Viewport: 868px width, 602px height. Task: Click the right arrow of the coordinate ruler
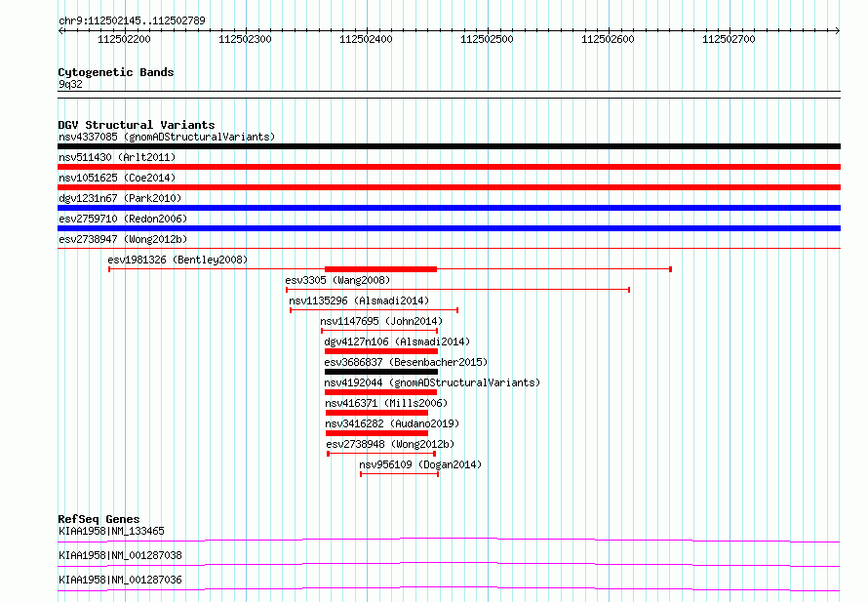coord(837,31)
